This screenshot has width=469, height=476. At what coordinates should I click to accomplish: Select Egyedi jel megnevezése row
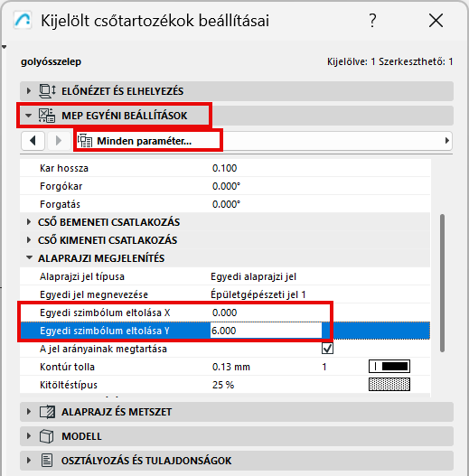(225, 294)
